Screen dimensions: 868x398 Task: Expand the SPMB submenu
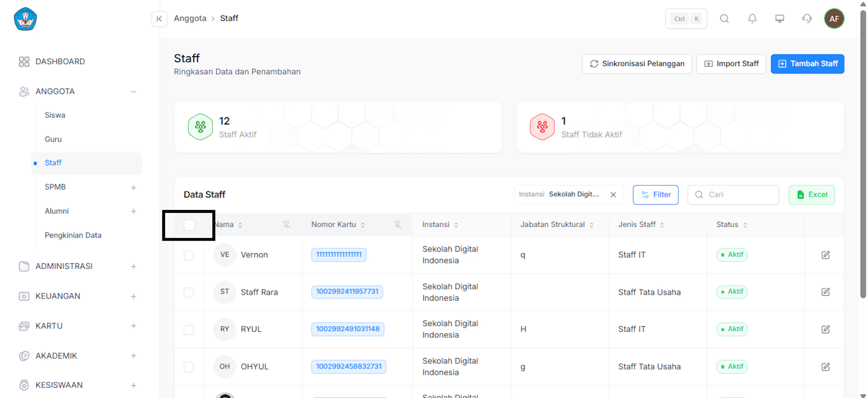click(133, 187)
